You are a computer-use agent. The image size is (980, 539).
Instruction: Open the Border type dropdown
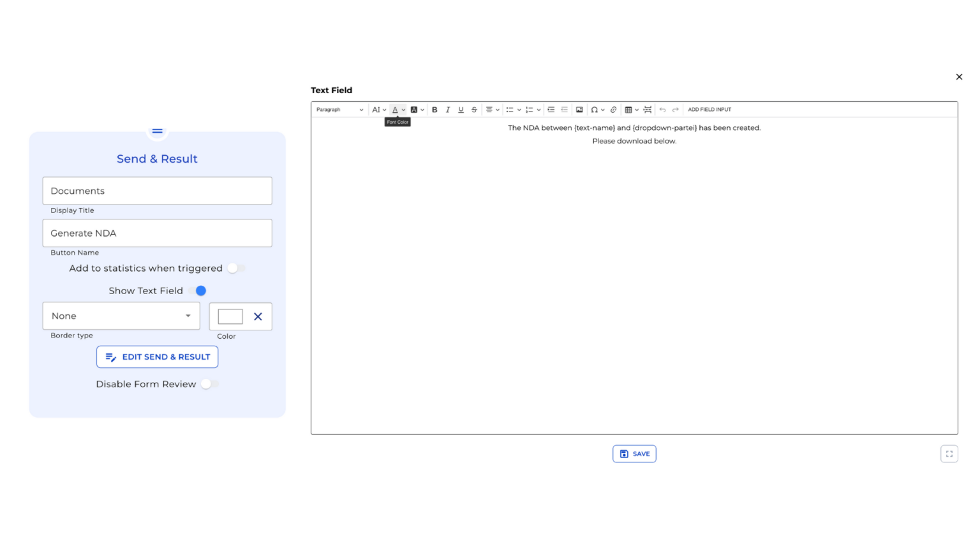[x=121, y=316]
